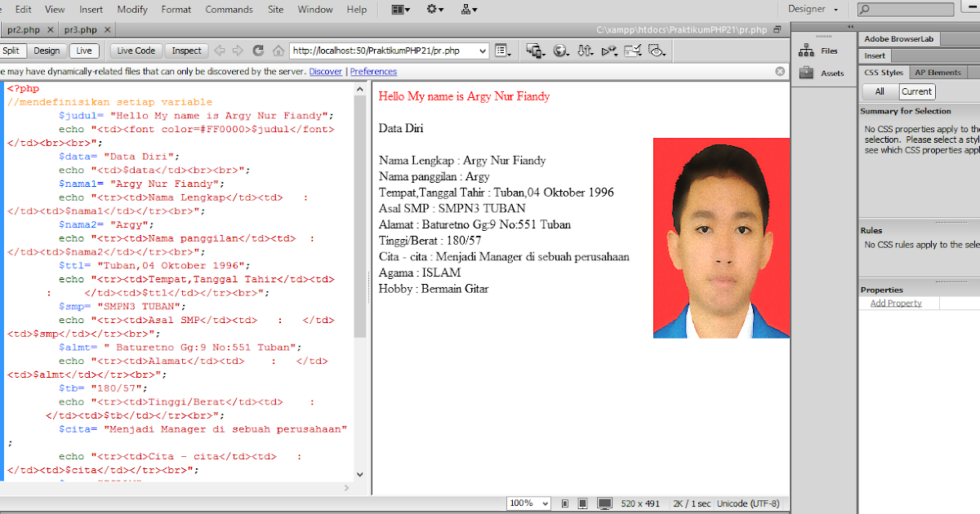
Task: Toggle Live Code mode
Action: [136, 51]
